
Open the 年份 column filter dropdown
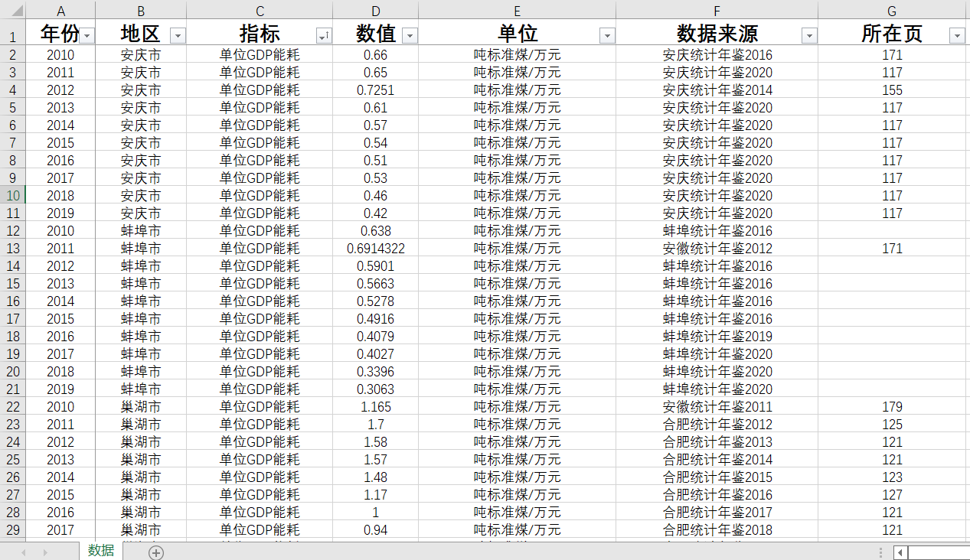click(87, 36)
